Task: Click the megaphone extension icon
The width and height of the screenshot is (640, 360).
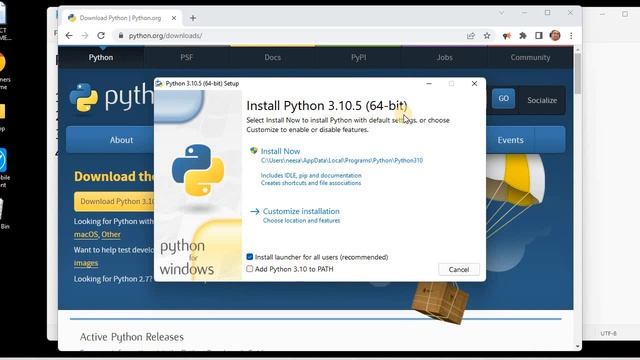Action: [x=507, y=36]
